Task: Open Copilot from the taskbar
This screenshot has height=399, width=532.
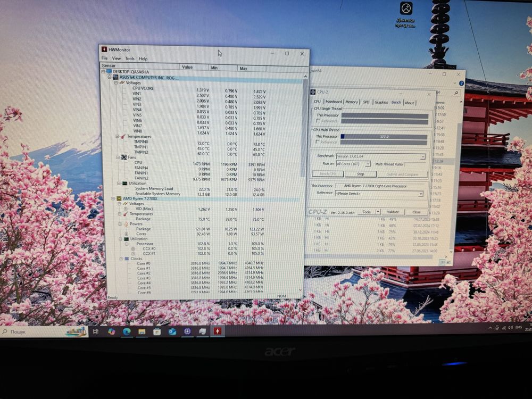Action: 111,331
